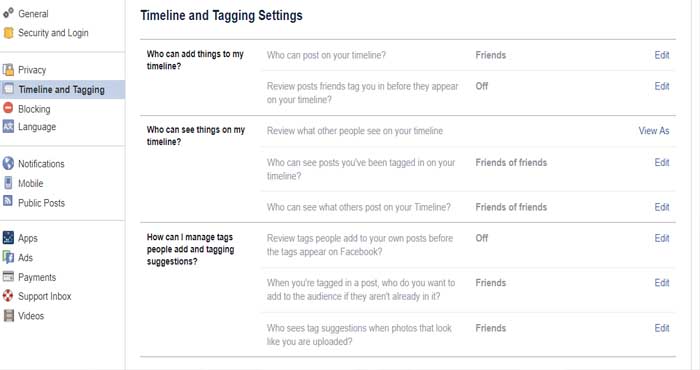Select the Mobile phone icon
The height and width of the screenshot is (370, 700).
click(x=8, y=183)
